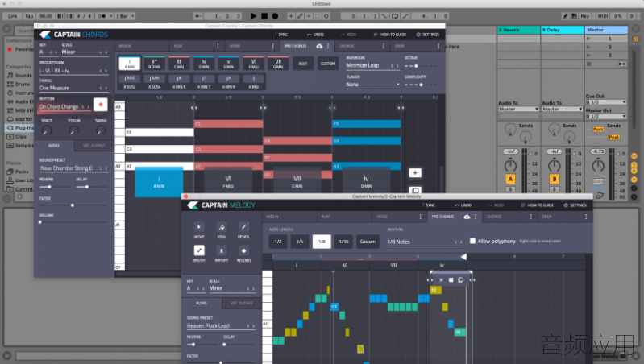This screenshot has height=364, width=644.
Task: Click the cloud upload icon on Captain Melody Pre Chorus tab
Action: pos(467,217)
